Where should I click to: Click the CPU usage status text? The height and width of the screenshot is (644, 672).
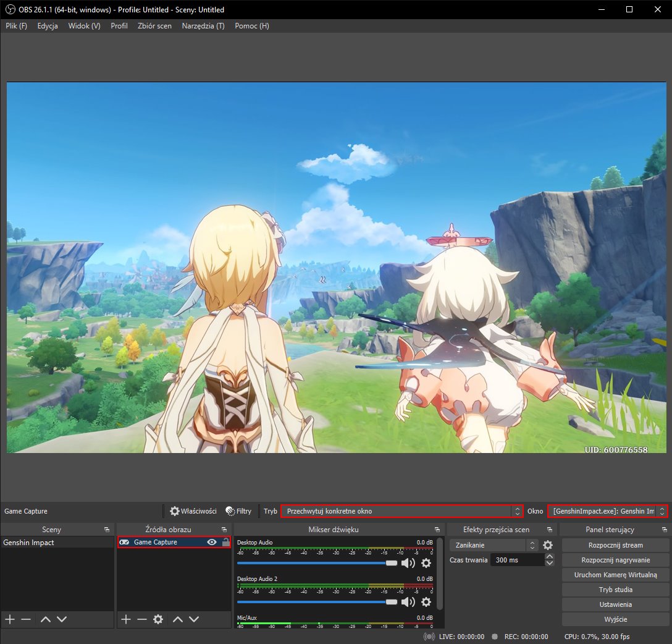click(597, 637)
